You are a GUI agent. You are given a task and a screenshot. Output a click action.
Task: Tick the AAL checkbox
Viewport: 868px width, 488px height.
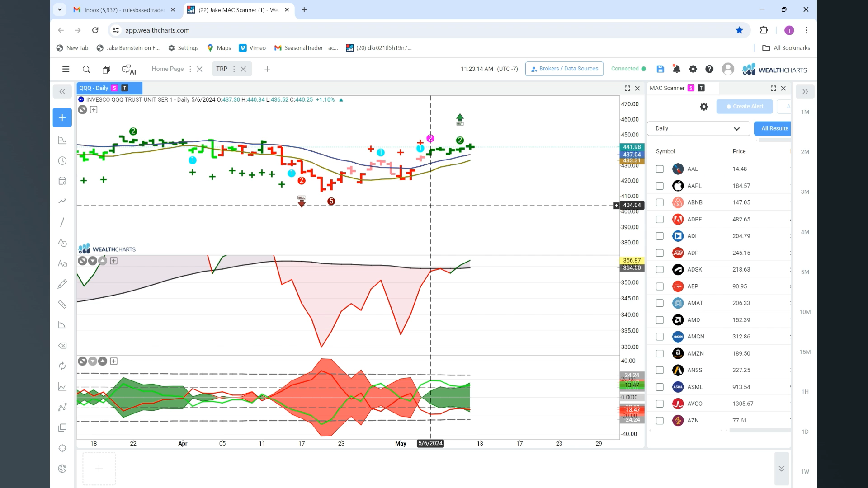coord(660,169)
